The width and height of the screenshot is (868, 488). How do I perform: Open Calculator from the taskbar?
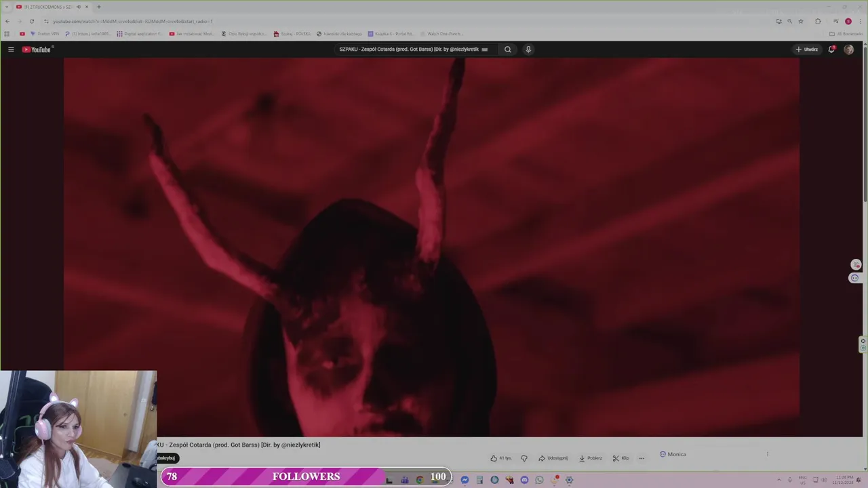pos(479,480)
